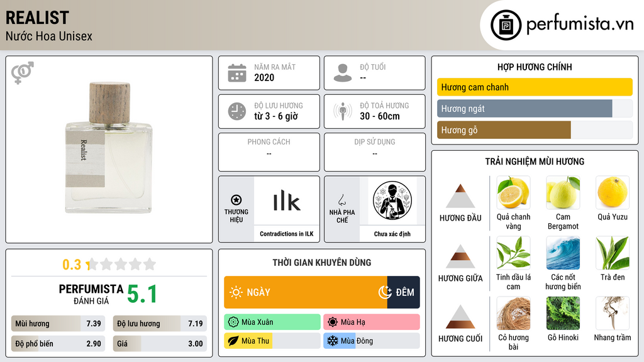Image resolution: width=644 pixels, height=362 pixels.
Task: Select the Nhang trầm incense image
Action: 613,313
